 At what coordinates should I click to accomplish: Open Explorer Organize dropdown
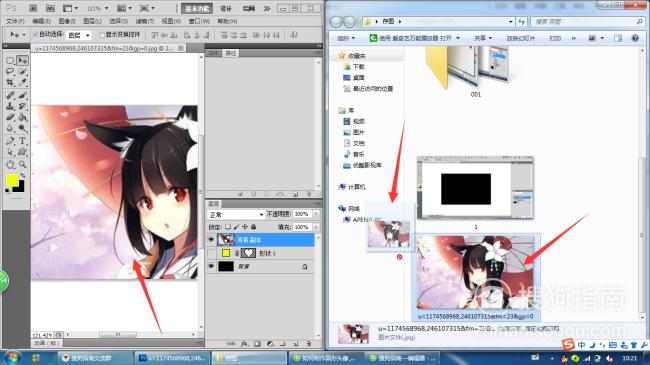click(346, 38)
